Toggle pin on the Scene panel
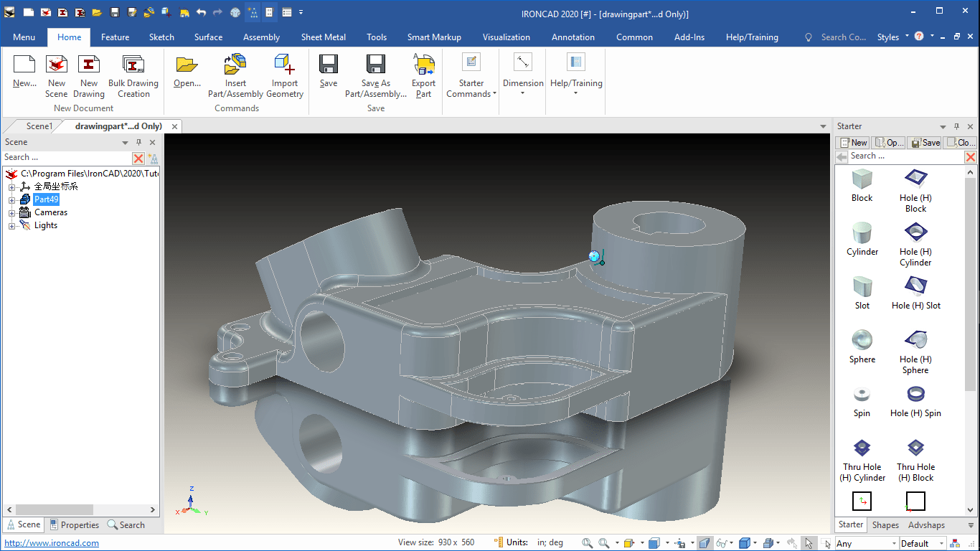The height and width of the screenshot is (551, 980). coord(139,142)
